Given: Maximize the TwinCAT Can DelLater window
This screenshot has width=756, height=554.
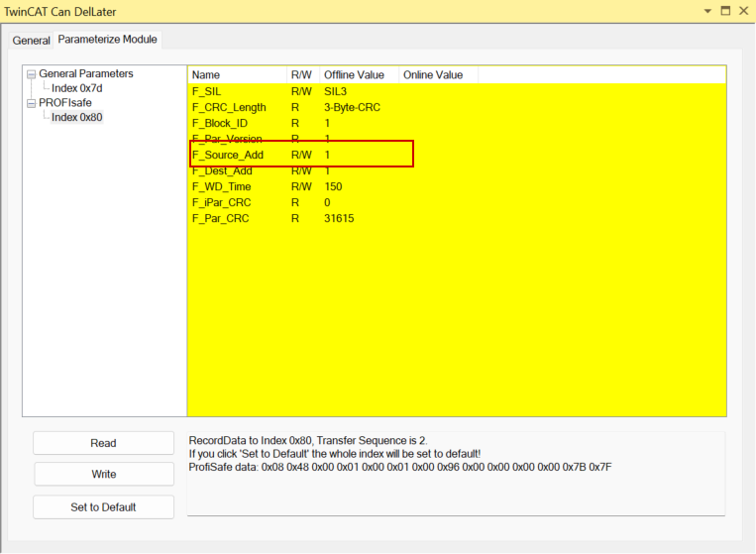Looking at the screenshot, I should (725, 11).
